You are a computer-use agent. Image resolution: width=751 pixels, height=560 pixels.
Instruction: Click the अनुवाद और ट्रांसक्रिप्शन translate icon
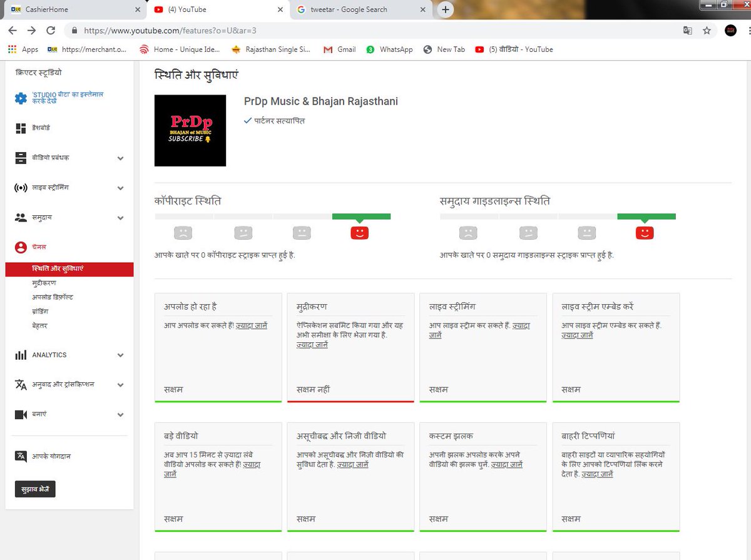pos(21,384)
